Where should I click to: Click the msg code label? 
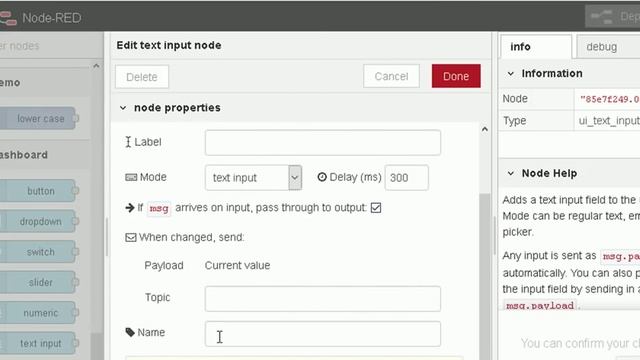pyautogui.click(x=159, y=209)
